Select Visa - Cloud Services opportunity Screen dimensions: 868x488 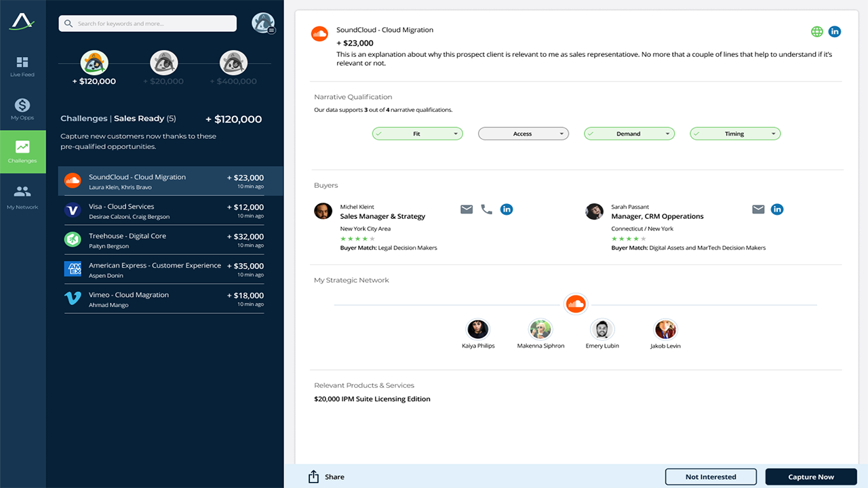tap(164, 211)
